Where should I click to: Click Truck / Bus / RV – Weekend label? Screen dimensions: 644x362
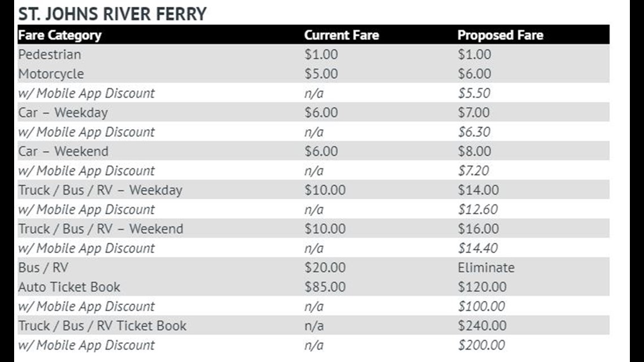click(x=101, y=229)
